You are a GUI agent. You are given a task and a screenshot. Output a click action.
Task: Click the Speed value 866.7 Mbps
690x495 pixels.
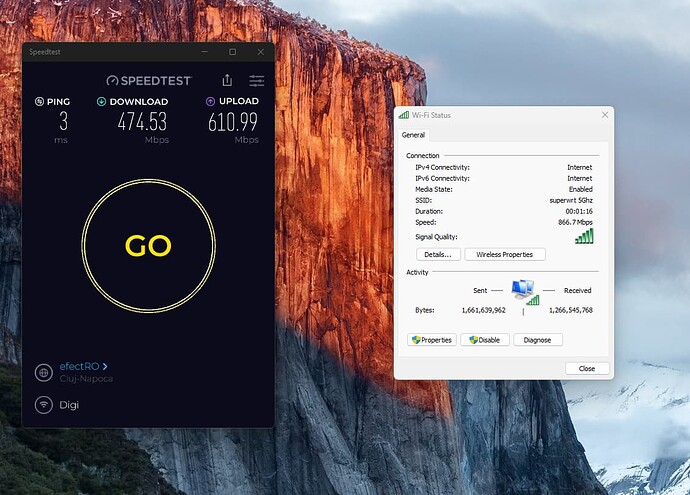pyautogui.click(x=575, y=222)
